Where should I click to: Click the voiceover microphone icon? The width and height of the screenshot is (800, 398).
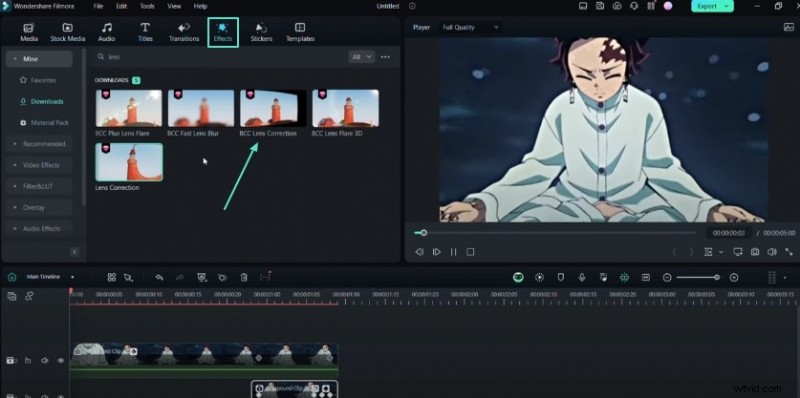click(x=582, y=277)
